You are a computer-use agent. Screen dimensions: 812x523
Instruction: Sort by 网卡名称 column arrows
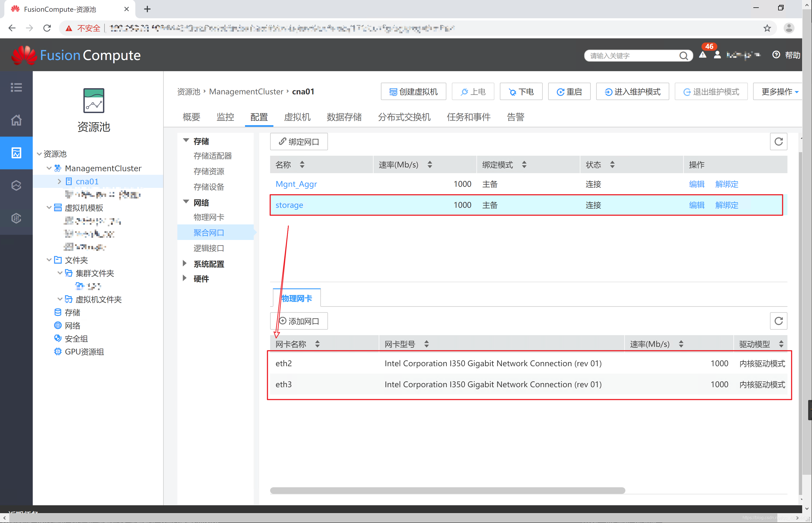pyautogui.click(x=317, y=344)
